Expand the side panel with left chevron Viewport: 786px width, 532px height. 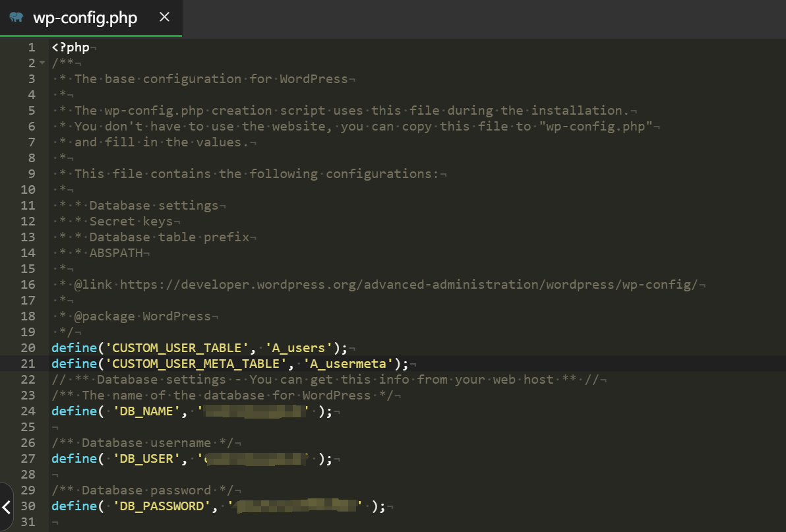6,507
